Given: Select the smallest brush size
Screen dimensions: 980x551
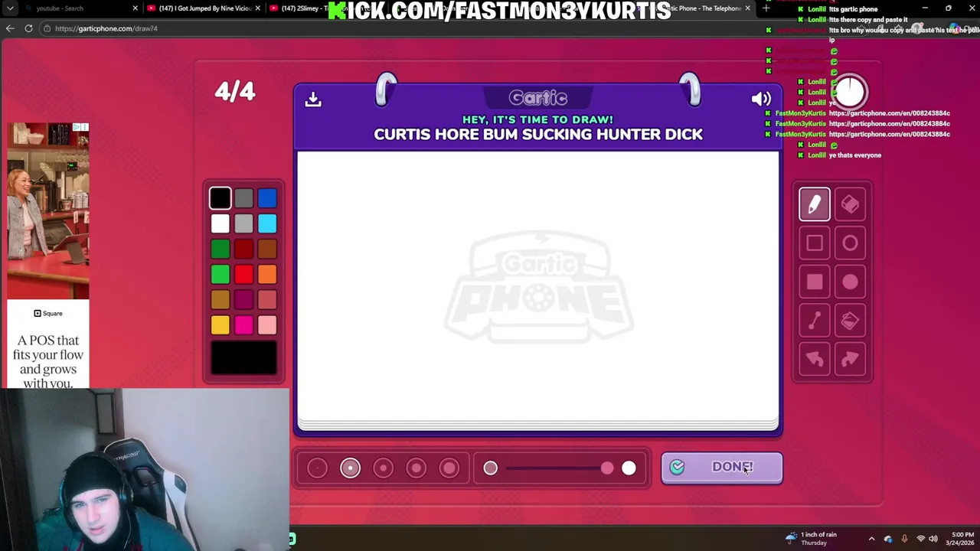Looking at the screenshot, I should click(x=317, y=468).
